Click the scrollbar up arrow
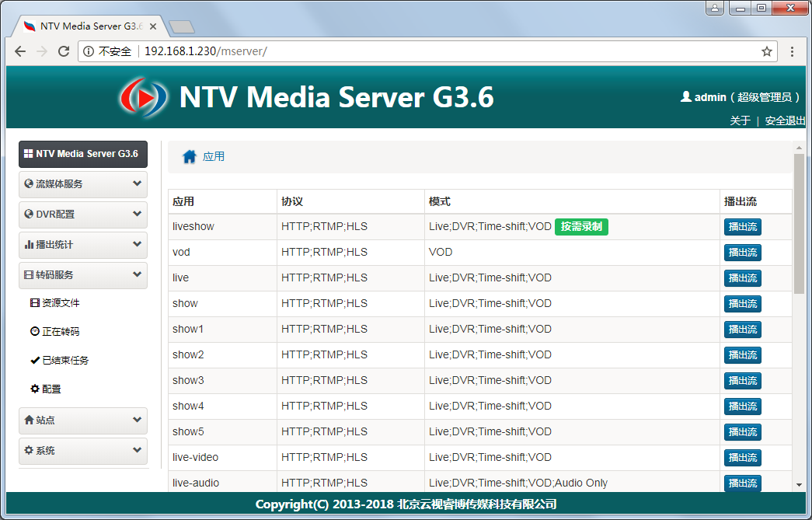 point(799,148)
